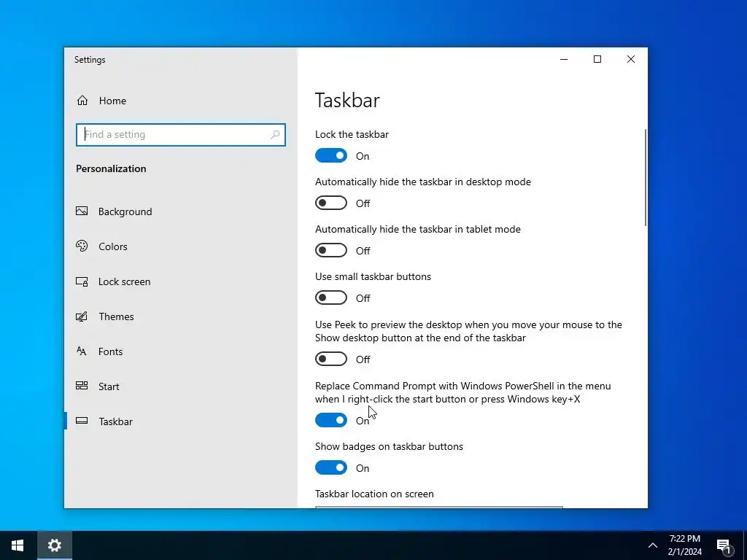Show hidden system tray icons

point(653,545)
